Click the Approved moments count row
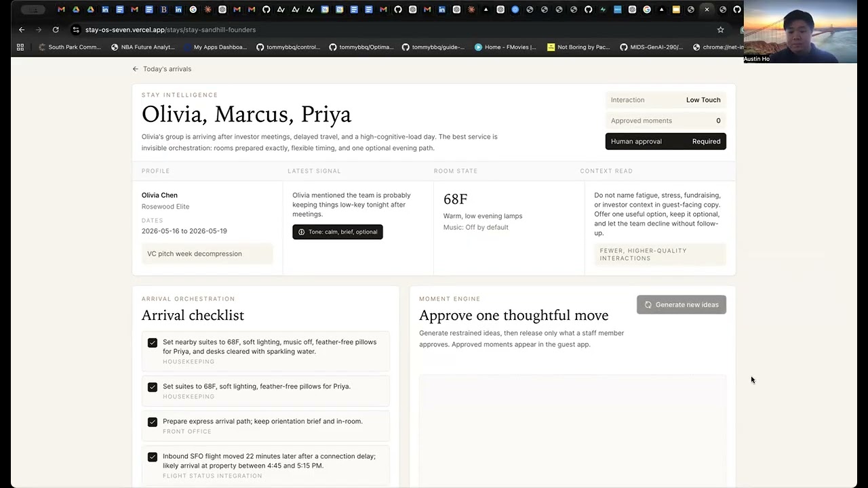 click(x=665, y=121)
